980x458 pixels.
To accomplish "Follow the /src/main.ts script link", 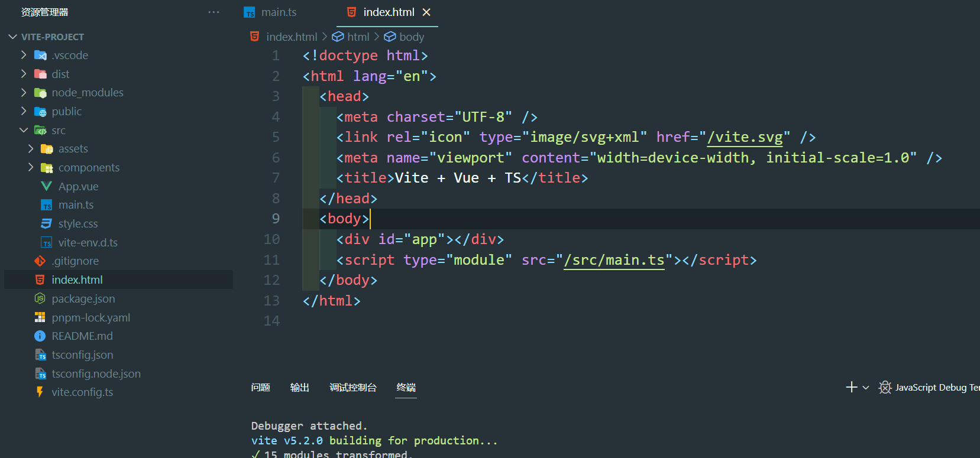I will pos(614,260).
